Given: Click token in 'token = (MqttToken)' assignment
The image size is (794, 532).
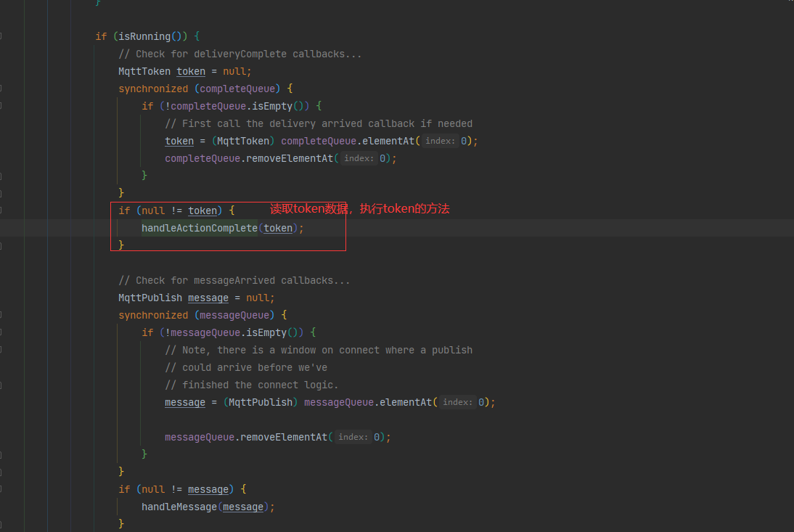Looking at the screenshot, I should click(179, 141).
